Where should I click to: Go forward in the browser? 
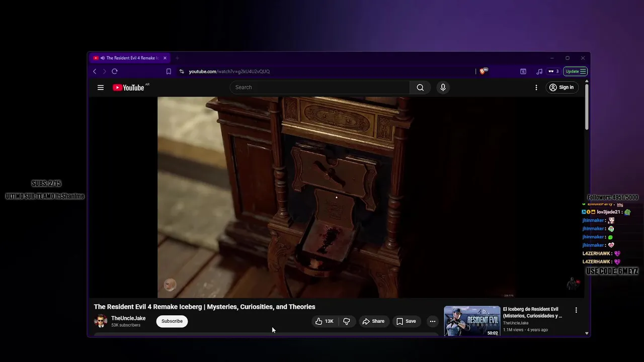pyautogui.click(x=105, y=71)
